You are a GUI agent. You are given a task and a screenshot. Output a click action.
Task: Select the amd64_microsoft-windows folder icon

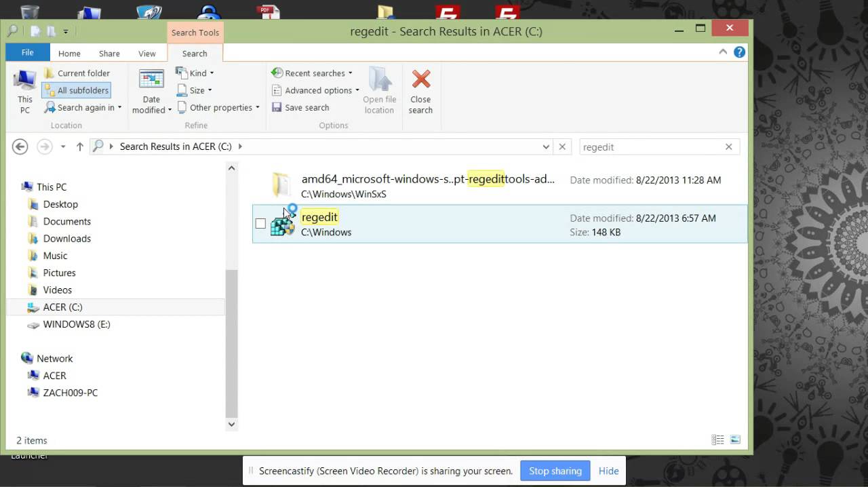[281, 184]
